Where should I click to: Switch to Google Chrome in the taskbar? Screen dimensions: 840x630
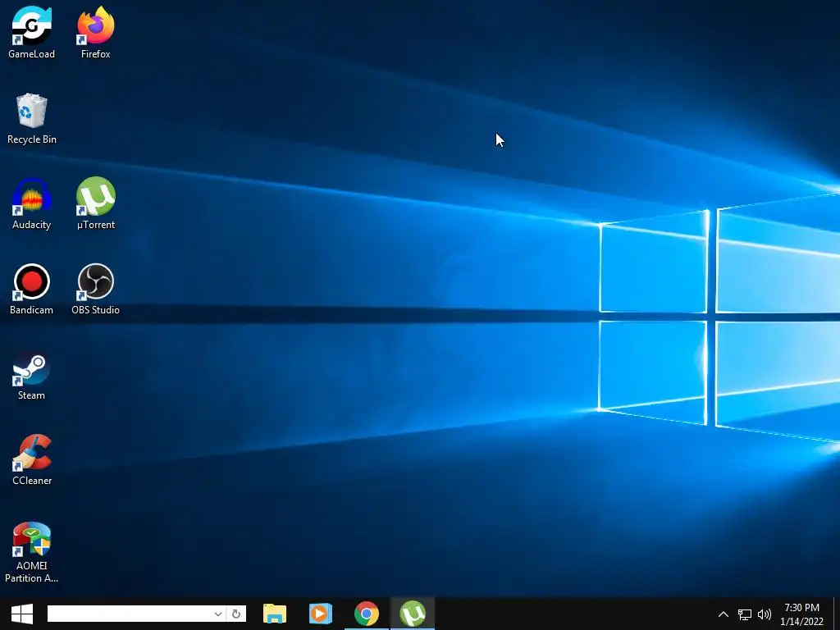coord(367,614)
